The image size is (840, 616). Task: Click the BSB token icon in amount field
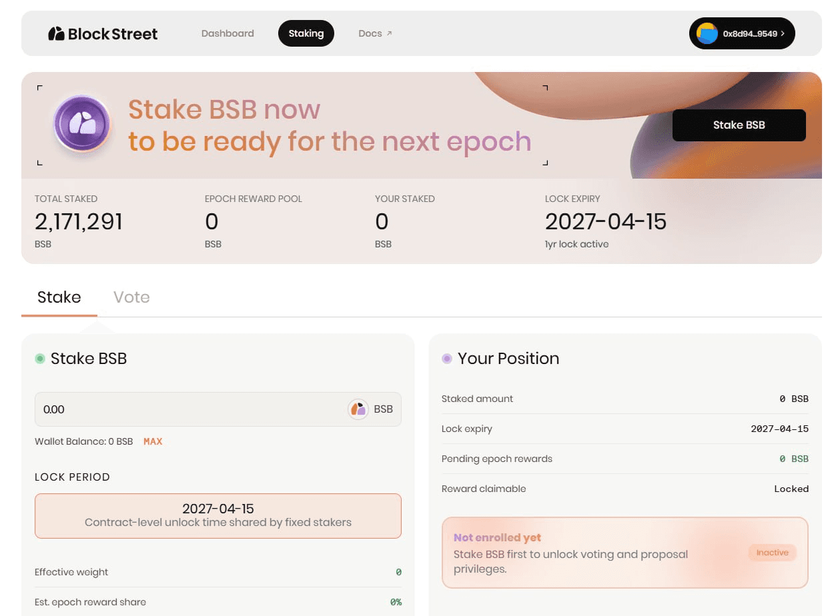point(358,409)
